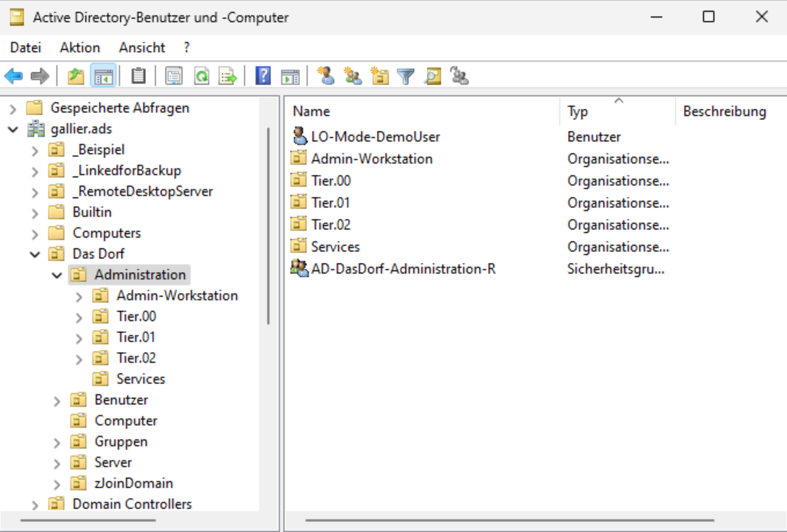Image resolution: width=787 pixels, height=532 pixels.
Task: Sort by the Typ column header
Action: coord(617,111)
